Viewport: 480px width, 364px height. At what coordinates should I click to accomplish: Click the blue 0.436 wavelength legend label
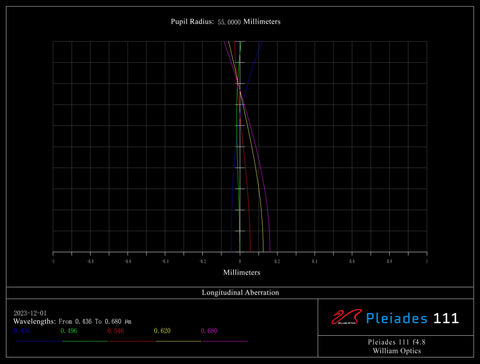[x=22, y=331]
